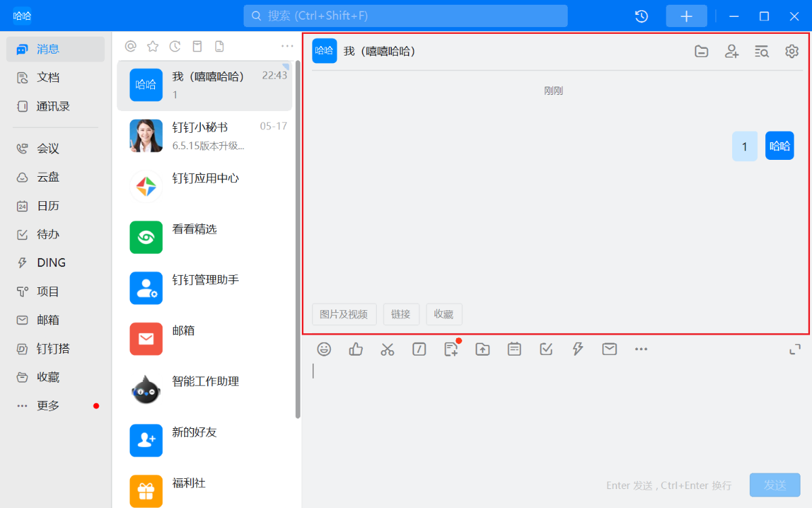Viewport: 812px width, 508px height.
Task: Click the archive box filter icon
Action: coord(197,46)
